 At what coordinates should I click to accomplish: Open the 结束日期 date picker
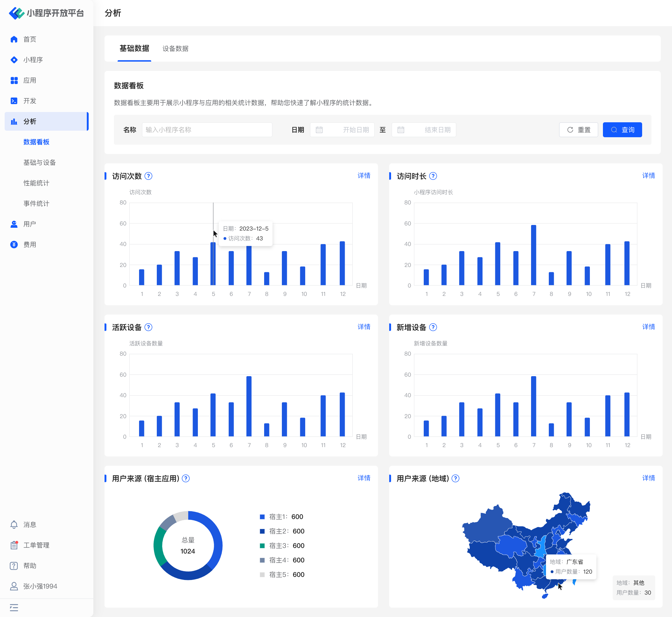coord(424,130)
